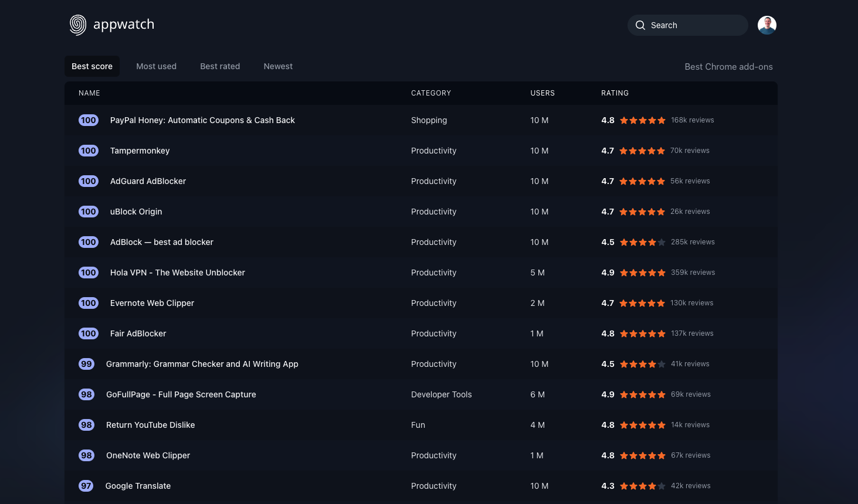Switch to the Most used tab
The height and width of the screenshot is (504, 858).
pyautogui.click(x=157, y=66)
